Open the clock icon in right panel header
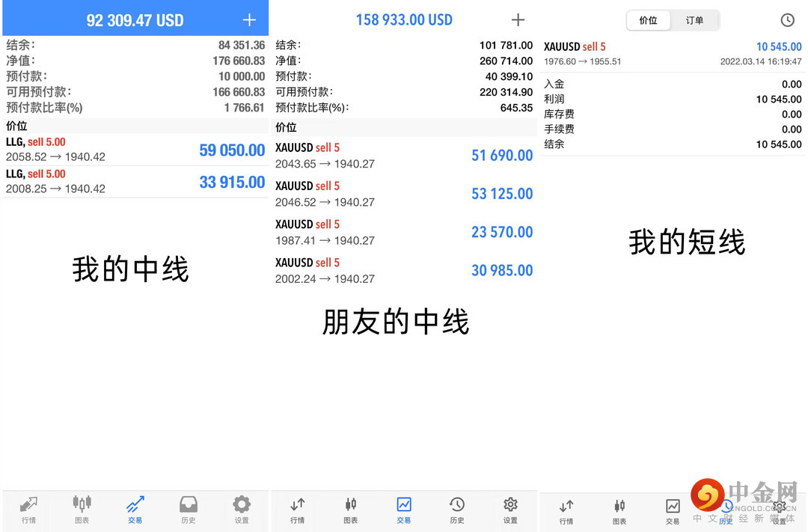 (787, 20)
